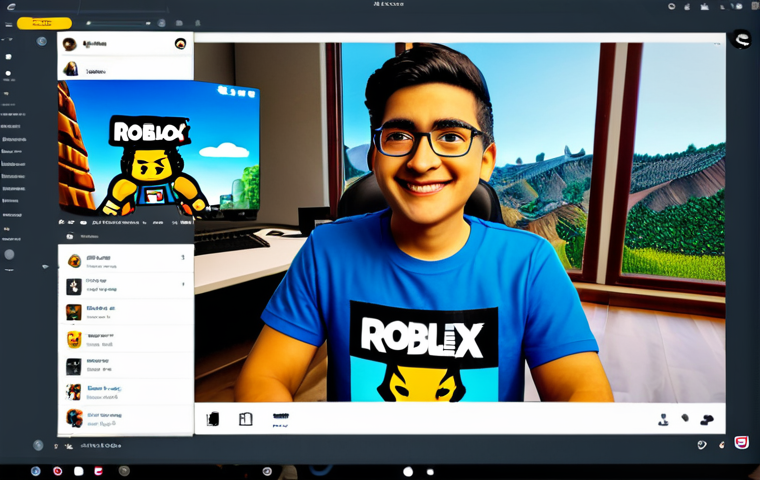
Task: Click the red square icon in the status bar
Action: (741, 443)
